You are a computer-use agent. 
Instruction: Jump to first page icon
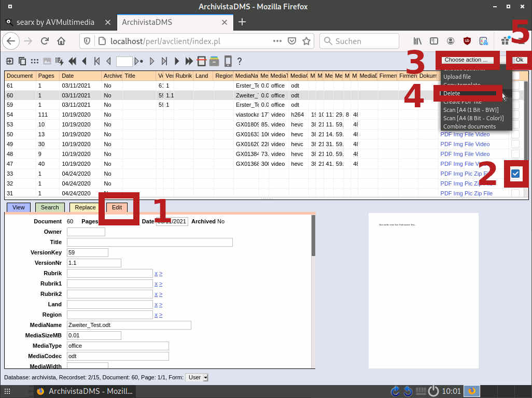97,61
